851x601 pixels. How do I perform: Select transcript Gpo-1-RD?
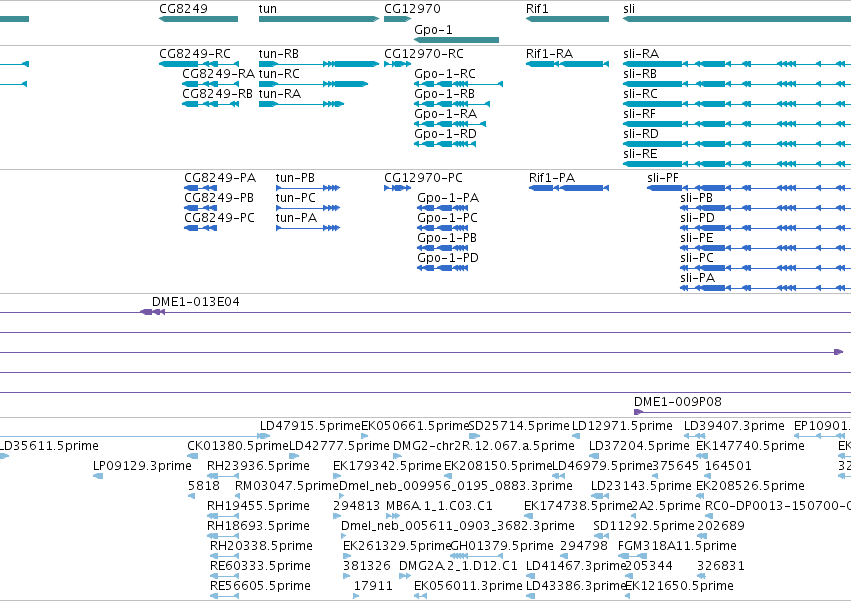pyautogui.click(x=444, y=144)
